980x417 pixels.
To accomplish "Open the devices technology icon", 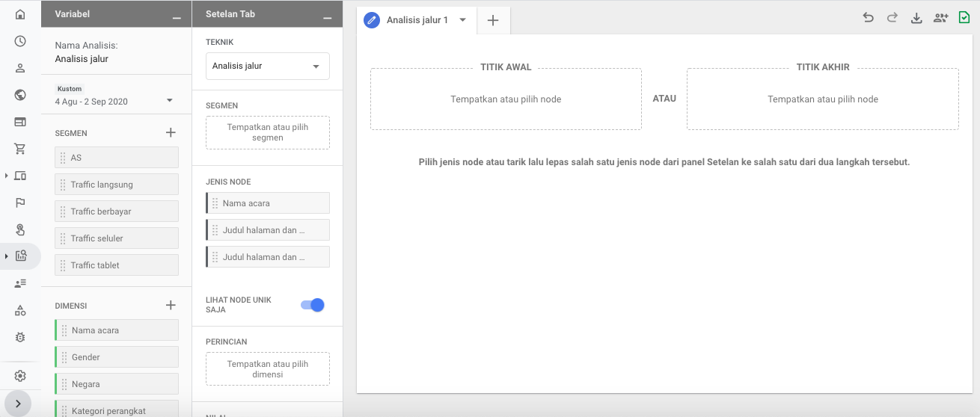I will (20, 176).
